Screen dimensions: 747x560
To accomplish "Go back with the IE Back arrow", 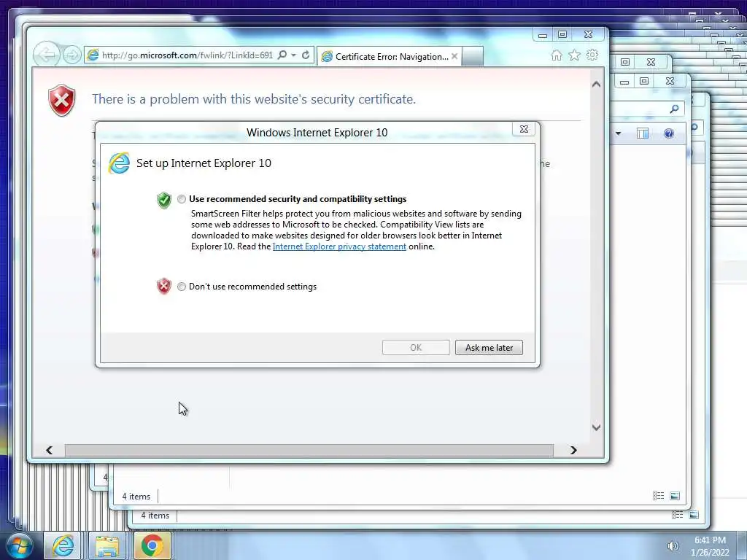I will point(47,55).
